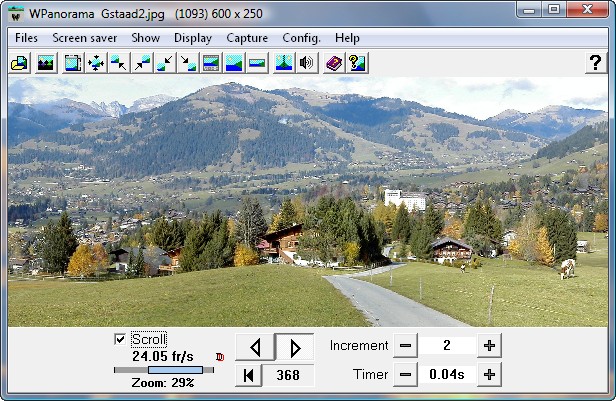This screenshot has width=616, height=401.
Task: Maximize the WPanorama window
Action: point(554,10)
